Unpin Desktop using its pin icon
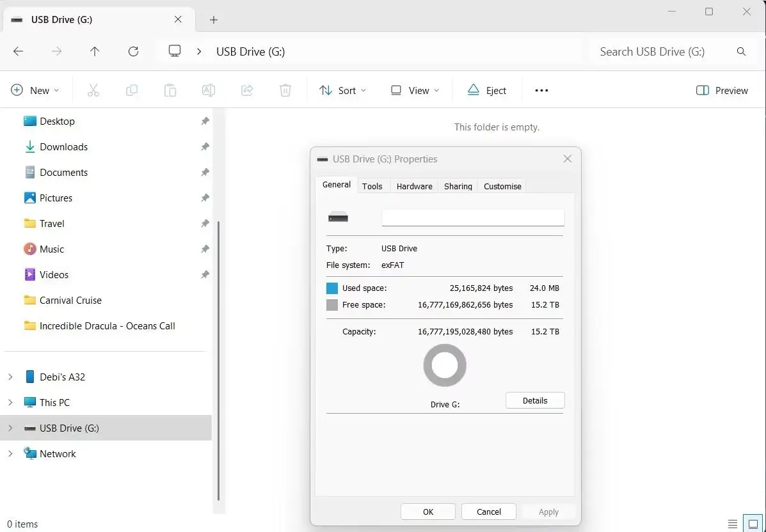Screen dimensions: 766x532 pyautogui.click(x=205, y=121)
